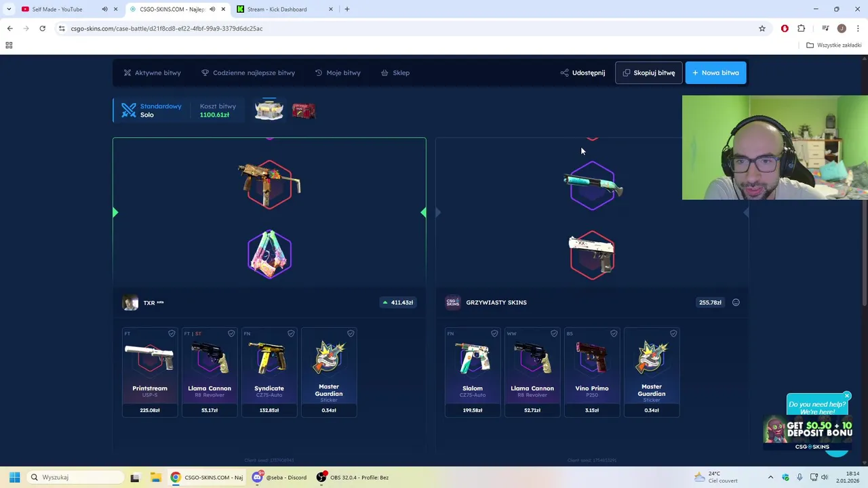
Task: Open media controls icon in Chrome toolbar
Action: pos(825,28)
